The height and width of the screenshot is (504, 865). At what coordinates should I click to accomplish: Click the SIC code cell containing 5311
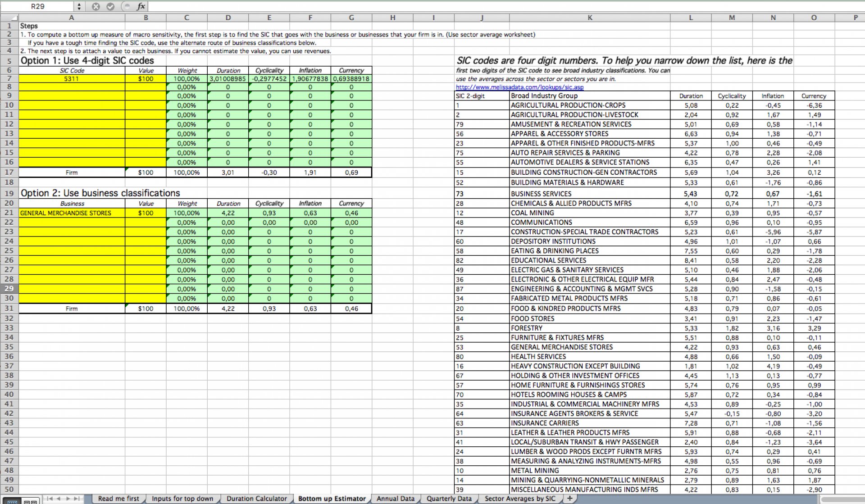[x=72, y=79]
